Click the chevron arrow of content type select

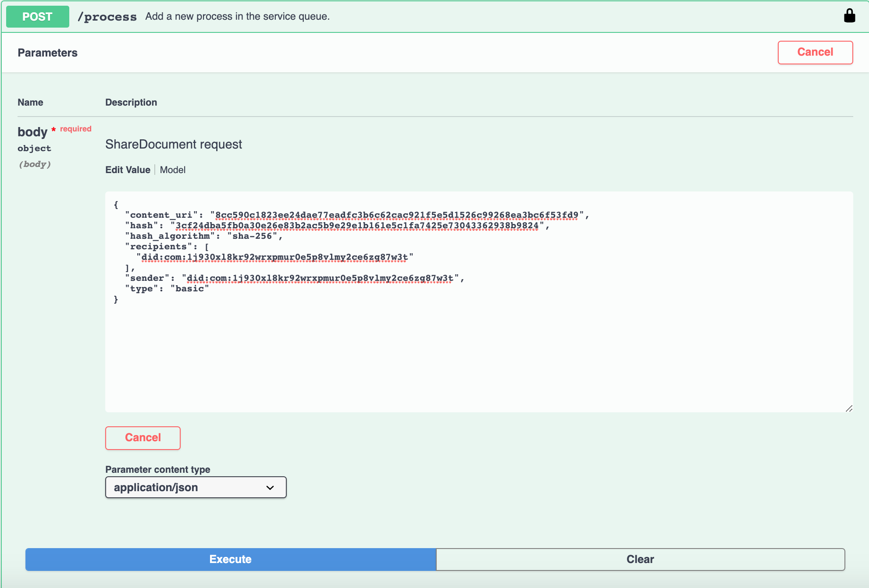[270, 488]
